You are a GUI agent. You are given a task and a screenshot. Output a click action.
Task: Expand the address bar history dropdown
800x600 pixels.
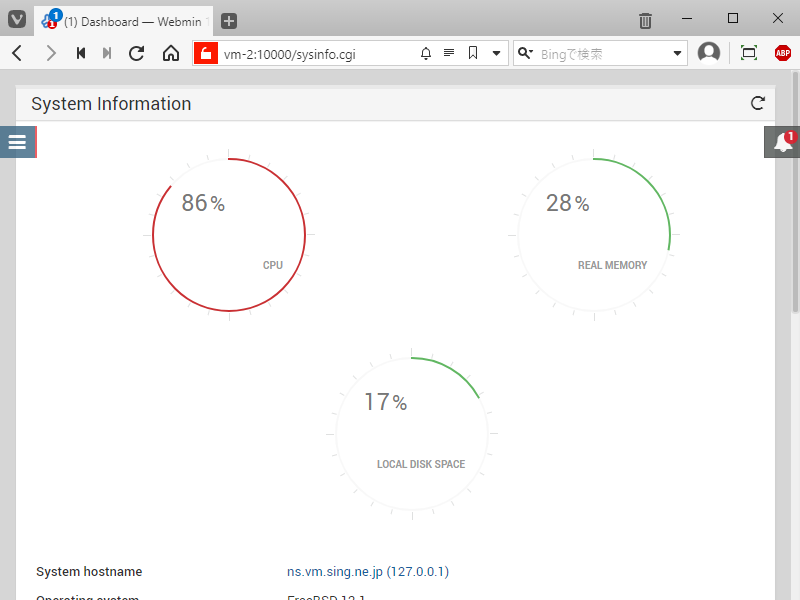coord(496,53)
